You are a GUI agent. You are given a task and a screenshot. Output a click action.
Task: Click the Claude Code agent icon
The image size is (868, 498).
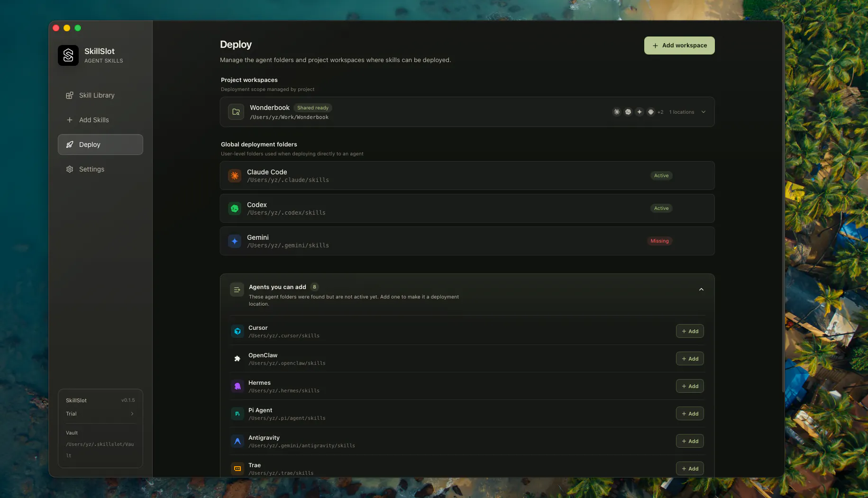235,176
